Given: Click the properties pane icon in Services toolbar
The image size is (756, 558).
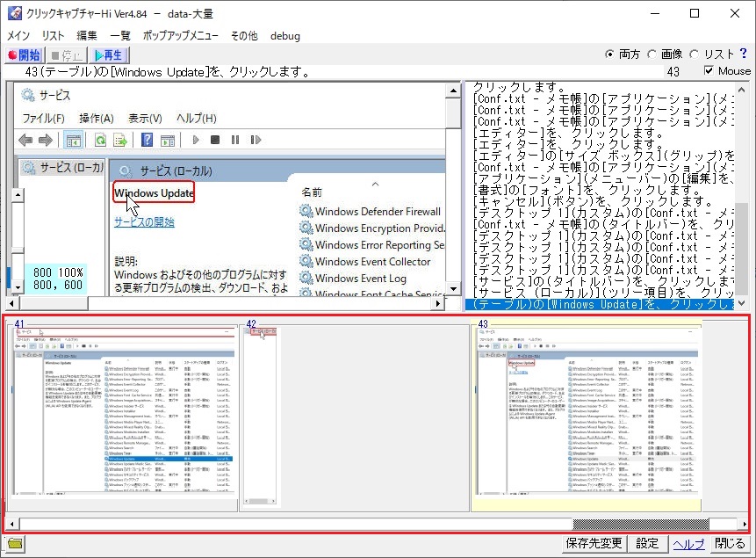Looking at the screenshot, I should click(168, 140).
